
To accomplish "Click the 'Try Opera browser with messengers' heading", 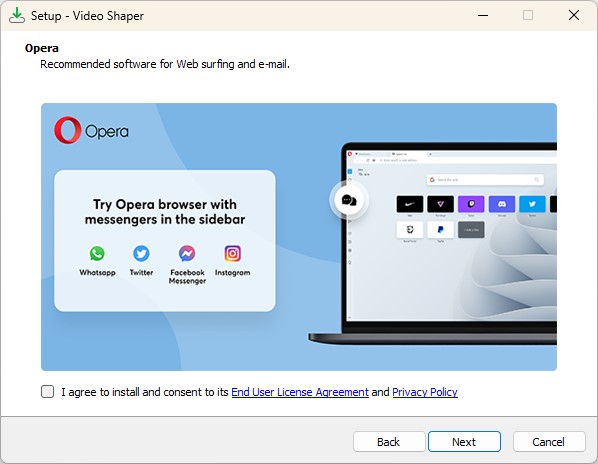I will point(165,212).
